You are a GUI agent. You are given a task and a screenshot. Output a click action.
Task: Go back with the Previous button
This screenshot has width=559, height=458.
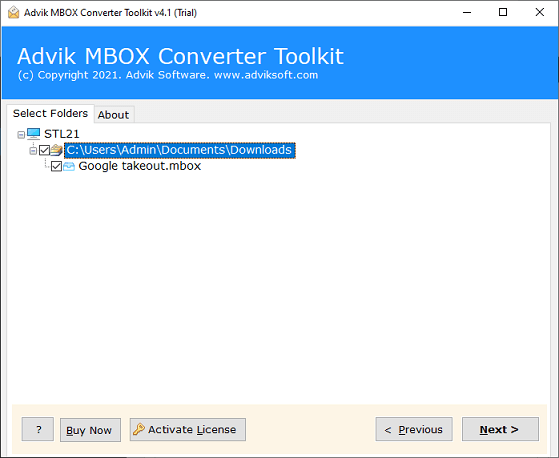click(414, 429)
